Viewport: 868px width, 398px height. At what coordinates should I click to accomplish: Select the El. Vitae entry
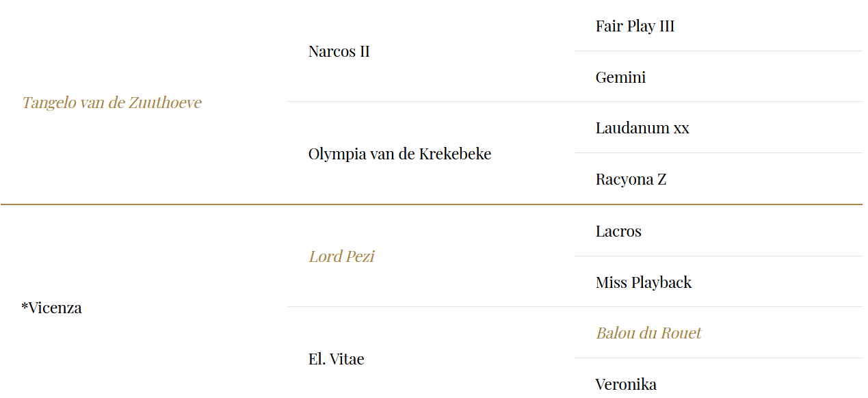[336, 359]
